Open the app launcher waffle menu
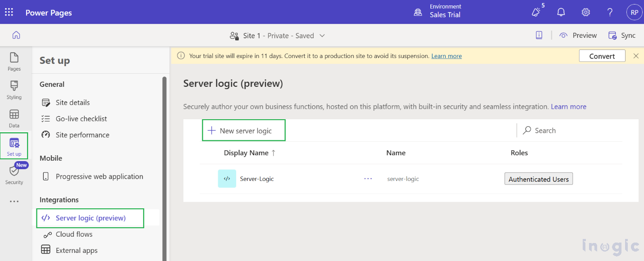The image size is (644, 261). [x=9, y=12]
